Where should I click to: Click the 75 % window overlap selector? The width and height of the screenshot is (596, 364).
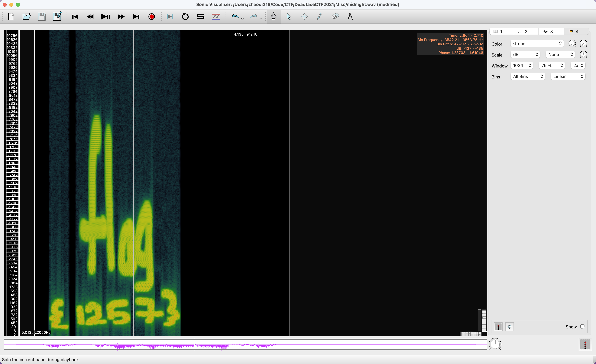tap(552, 65)
